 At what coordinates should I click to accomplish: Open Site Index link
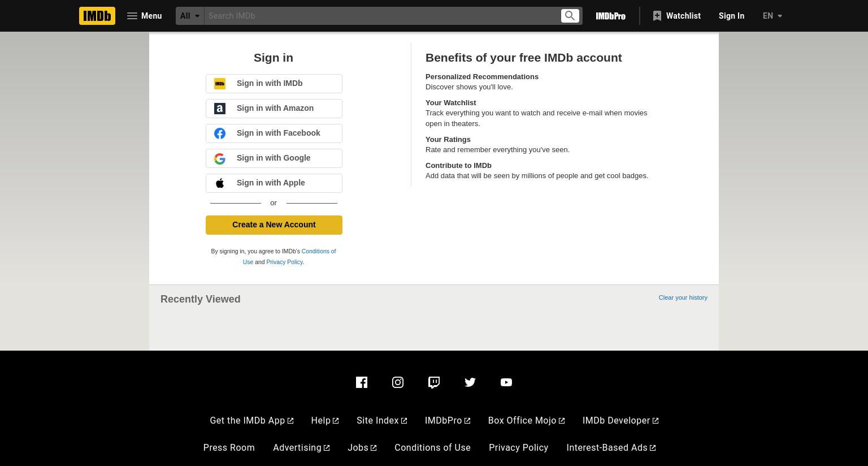click(x=382, y=421)
